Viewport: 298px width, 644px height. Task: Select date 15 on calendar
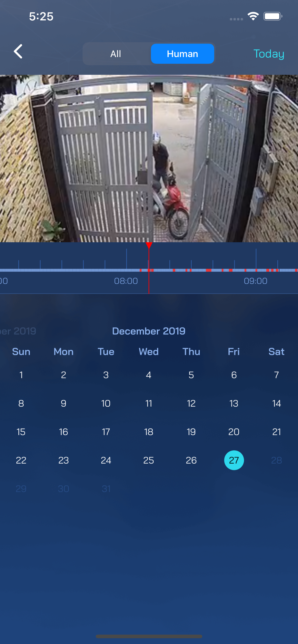(x=21, y=432)
